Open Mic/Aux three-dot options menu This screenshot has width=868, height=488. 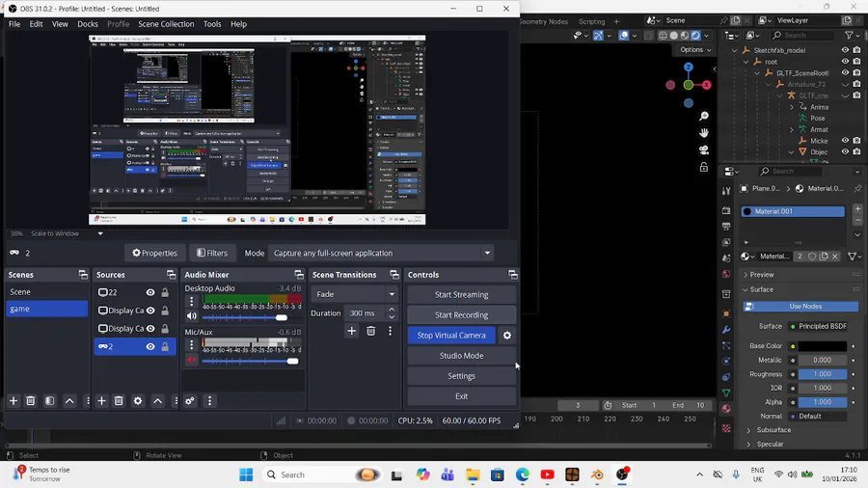192,344
